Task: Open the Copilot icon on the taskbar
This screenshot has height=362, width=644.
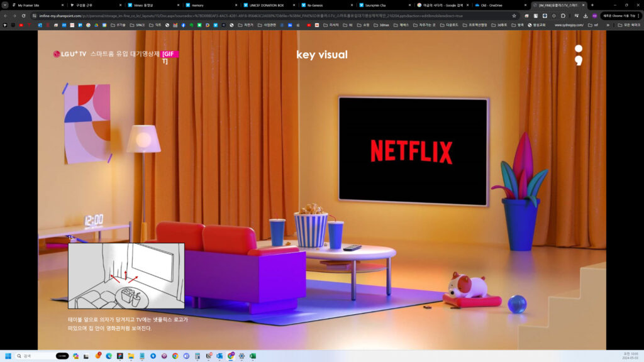Action: coord(75,356)
